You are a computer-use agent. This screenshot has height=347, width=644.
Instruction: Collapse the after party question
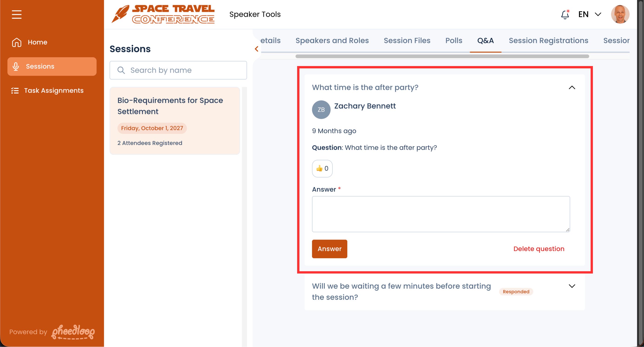click(572, 87)
